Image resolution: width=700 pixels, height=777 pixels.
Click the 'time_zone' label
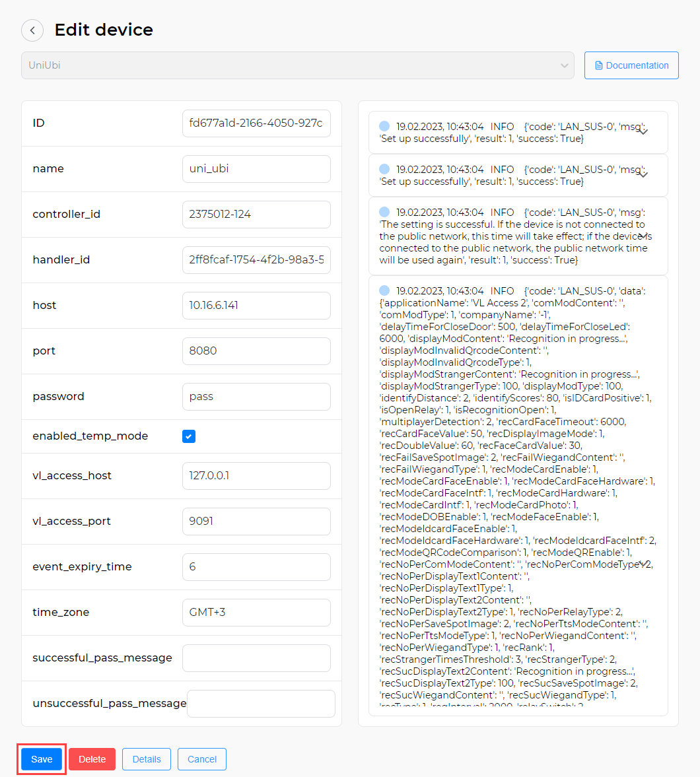(x=61, y=613)
